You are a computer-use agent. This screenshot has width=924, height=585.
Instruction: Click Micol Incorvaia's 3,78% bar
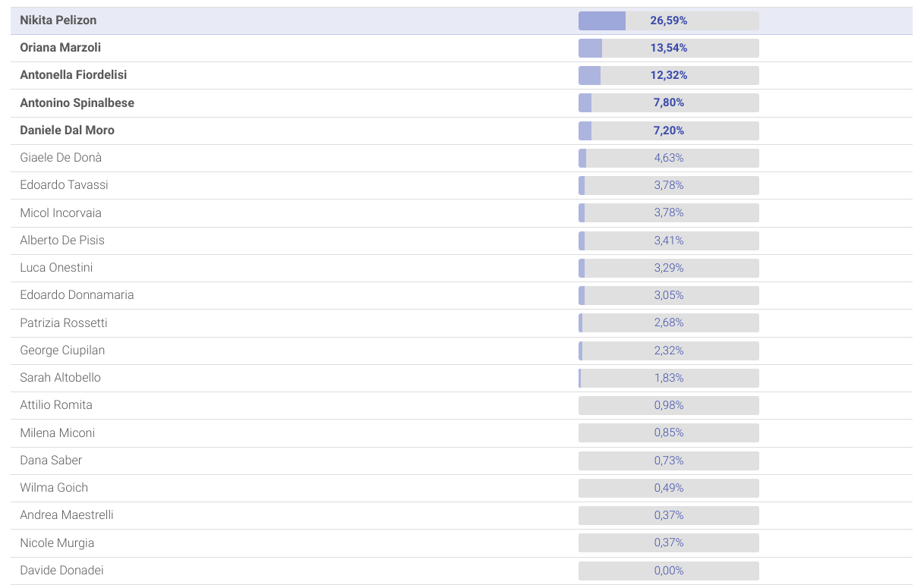669,213
